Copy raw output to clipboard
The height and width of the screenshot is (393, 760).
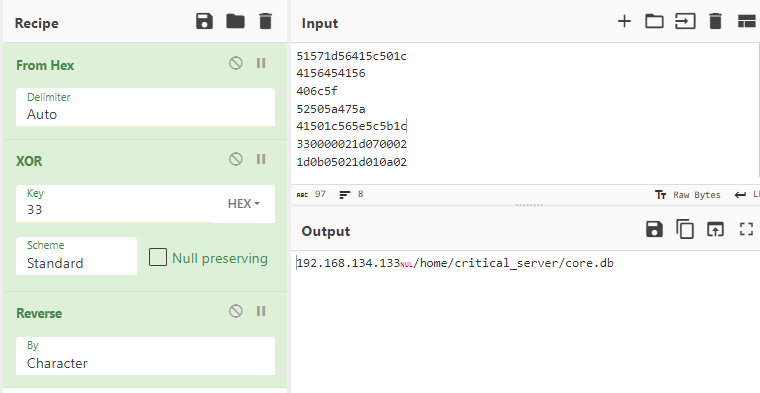coord(684,229)
